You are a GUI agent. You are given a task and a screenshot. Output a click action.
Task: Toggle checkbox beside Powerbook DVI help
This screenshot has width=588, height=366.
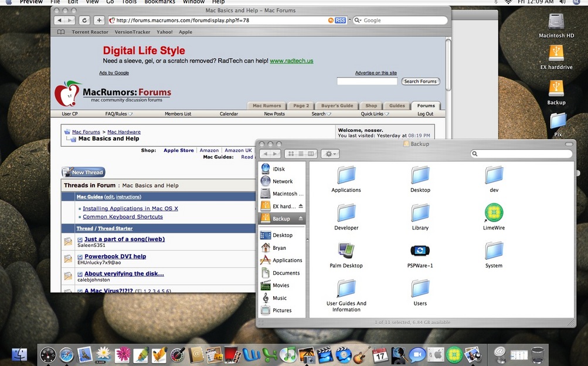(x=80, y=257)
